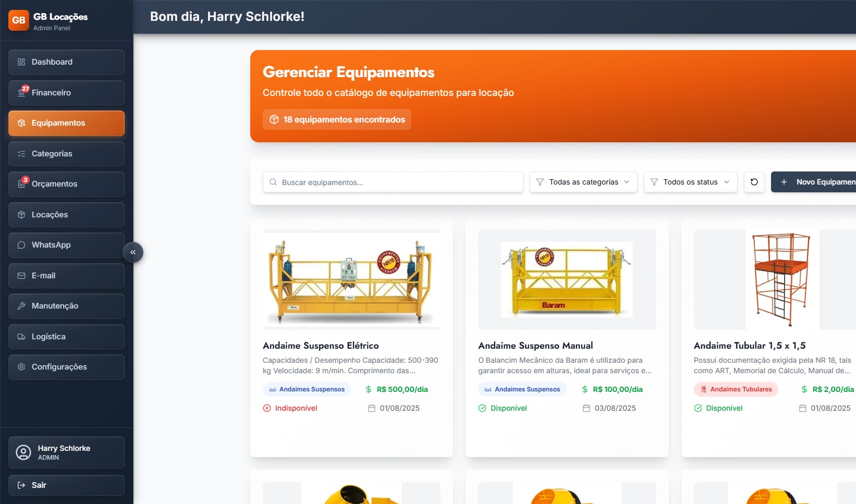This screenshot has width=856, height=504.
Task: Open the Andaime Tubular 1,5 x 1,5 thumbnail
Action: [x=775, y=280]
